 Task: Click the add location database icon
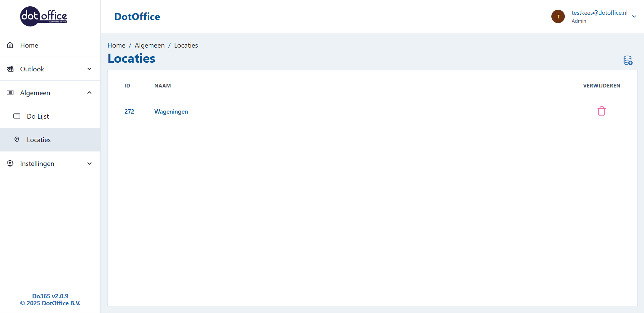click(x=628, y=60)
